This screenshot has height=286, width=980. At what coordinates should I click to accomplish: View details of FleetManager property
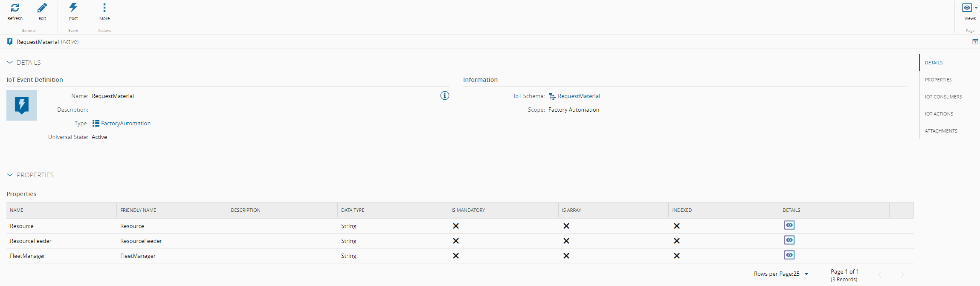pyautogui.click(x=789, y=255)
